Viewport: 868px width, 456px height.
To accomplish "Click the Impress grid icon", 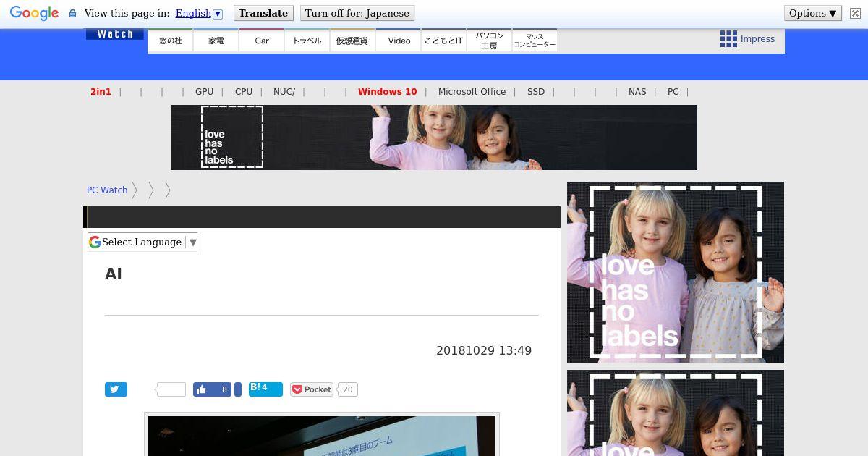I will [x=728, y=39].
